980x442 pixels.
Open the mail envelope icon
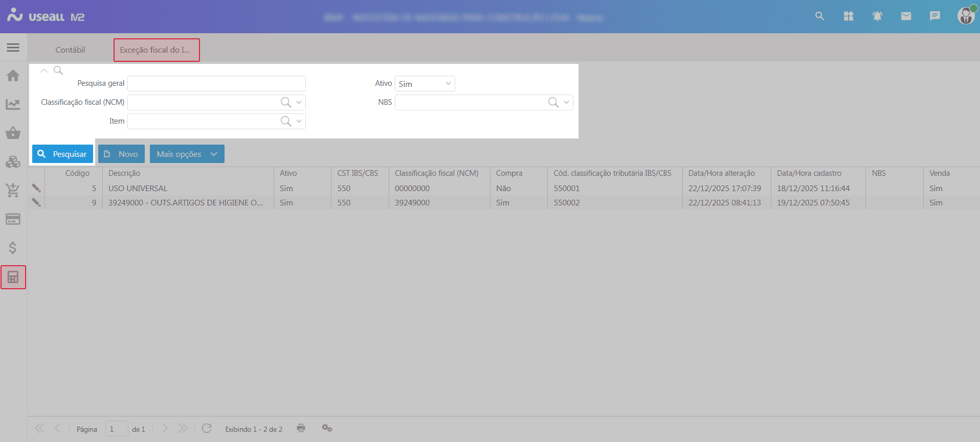coord(906,16)
